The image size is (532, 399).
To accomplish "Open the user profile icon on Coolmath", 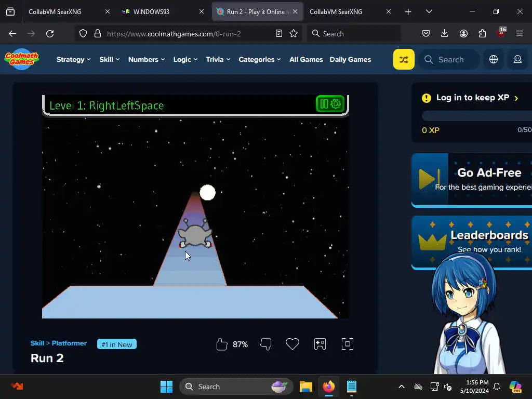I will pyautogui.click(x=517, y=59).
